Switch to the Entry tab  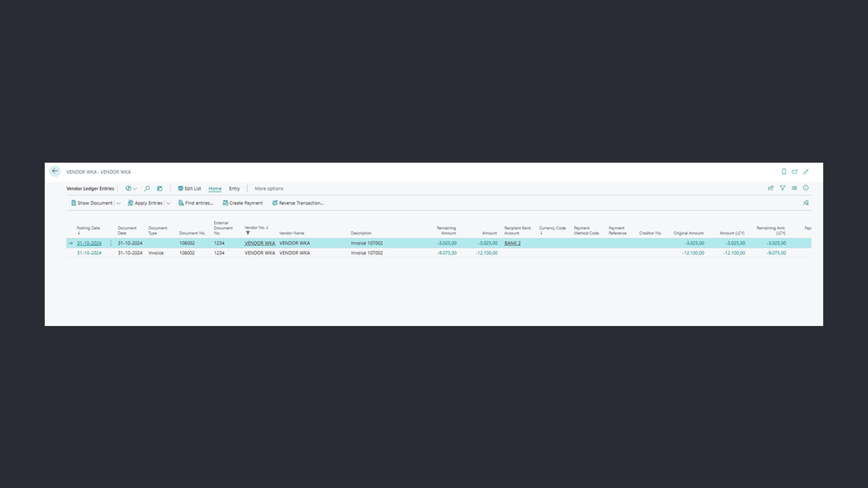(234, 188)
